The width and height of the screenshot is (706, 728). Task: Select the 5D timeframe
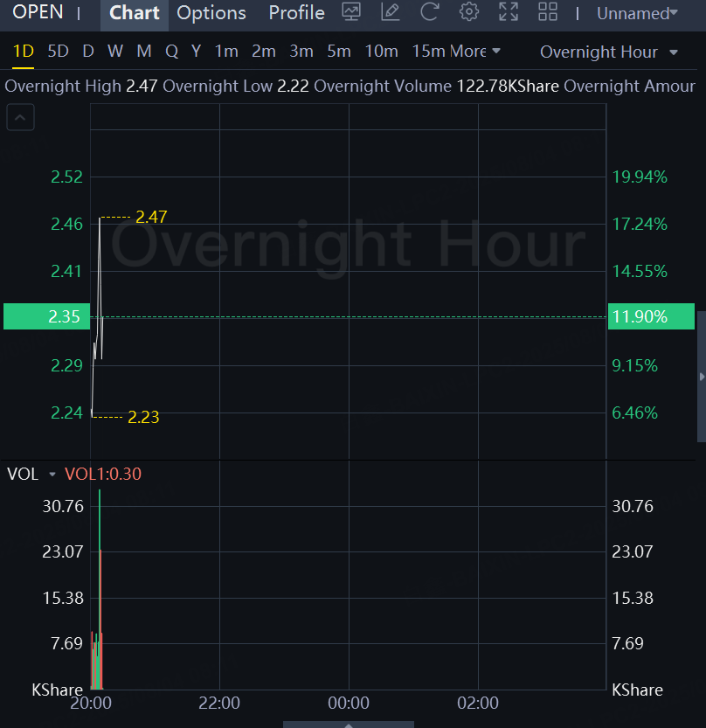point(58,51)
